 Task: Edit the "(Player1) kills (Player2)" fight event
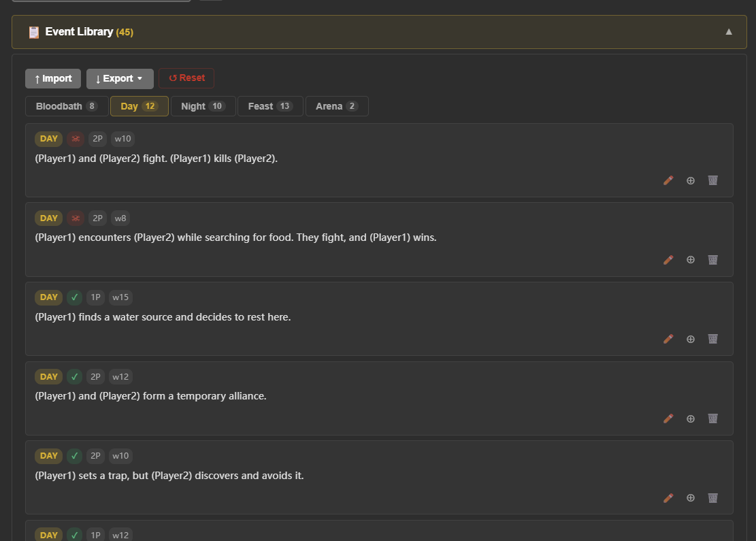[x=668, y=180]
